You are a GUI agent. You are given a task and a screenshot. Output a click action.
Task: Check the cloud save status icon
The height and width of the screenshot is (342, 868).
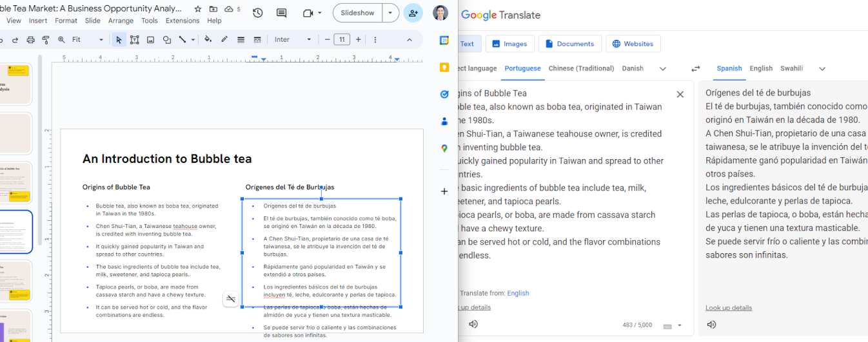[230, 10]
